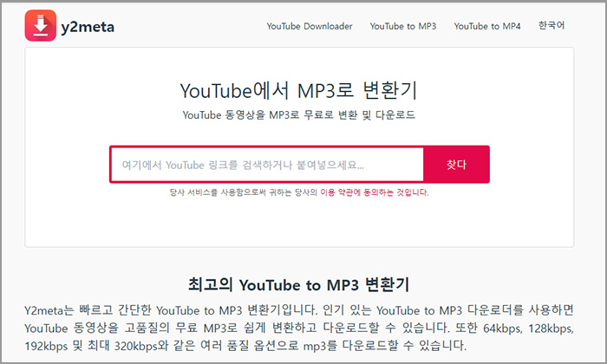Click the heading YouTube에서 MP3로 변환기
607x364 pixels.
[299, 90]
